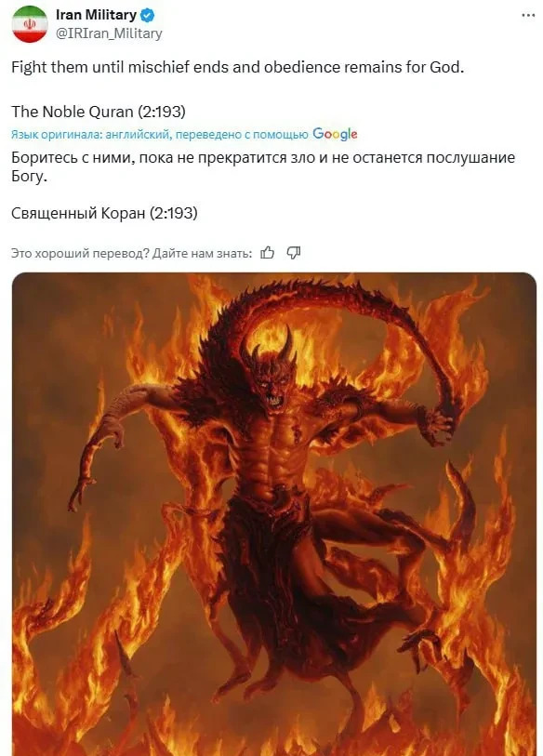This screenshot has height=756, width=543.
Task: Click the 'Язык оригинала: английский' translation notice
Action: coord(91,135)
